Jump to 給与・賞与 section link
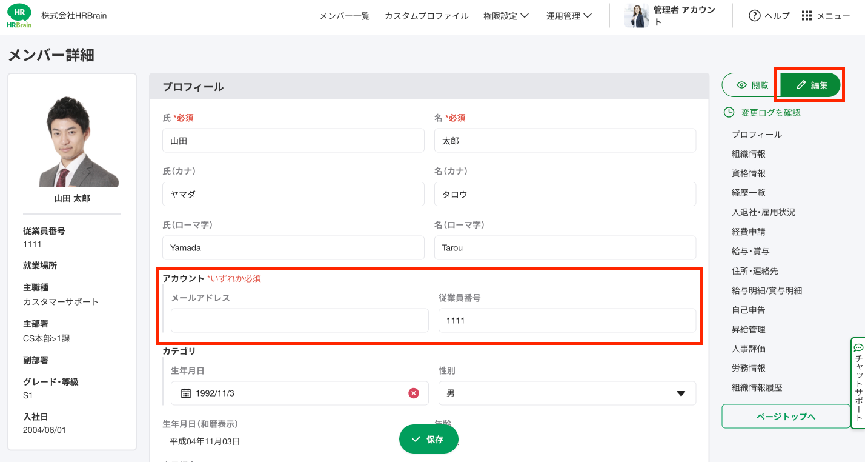Viewport: 868px width, 462px height. 750,251
